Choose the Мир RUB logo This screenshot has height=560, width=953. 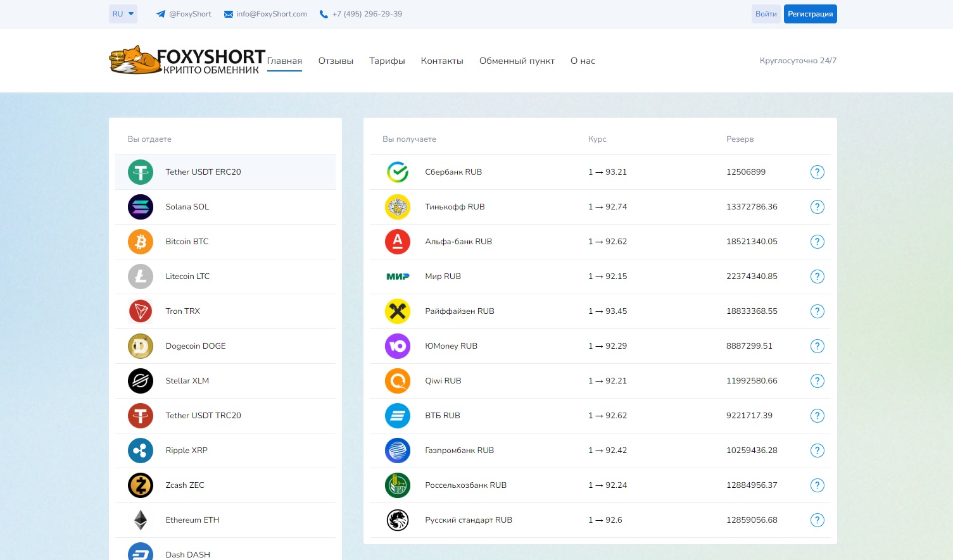click(x=398, y=277)
